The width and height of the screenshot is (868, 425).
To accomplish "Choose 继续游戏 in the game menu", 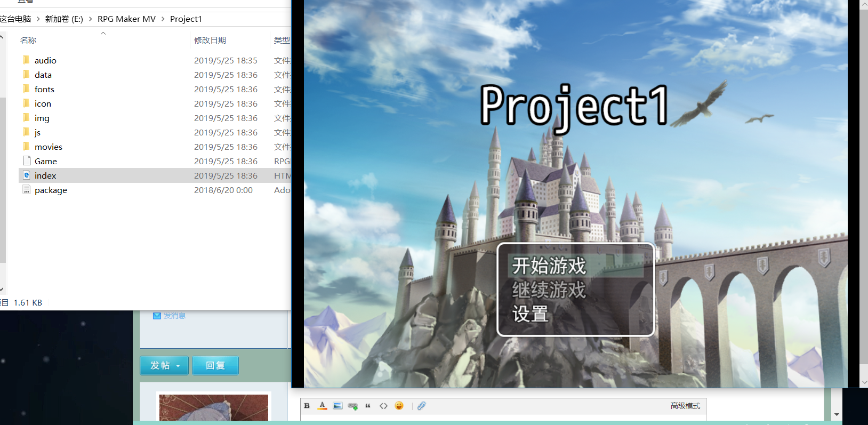I will click(549, 290).
